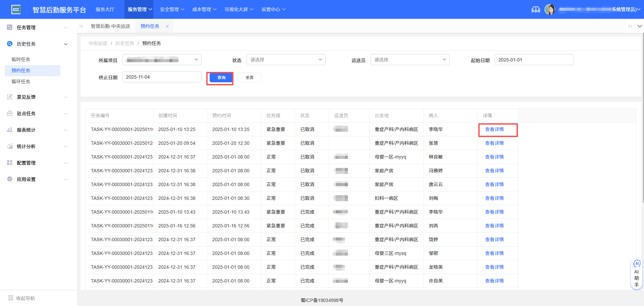The width and height of the screenshot is (644, 306).
Task: Open 报表统计 chart icon in sidebar
Action: tap(9, 130)
